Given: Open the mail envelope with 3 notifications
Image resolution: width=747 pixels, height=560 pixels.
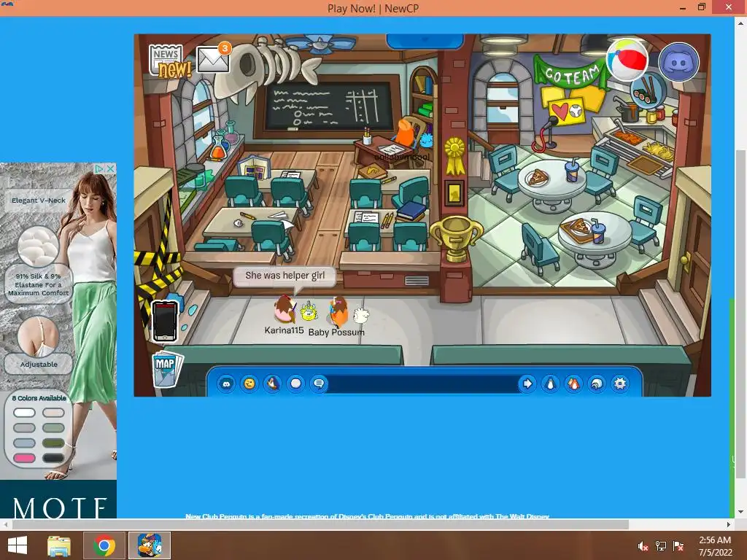Looking at the screenshot, I should pyautogui.click(x=214, y=58).
